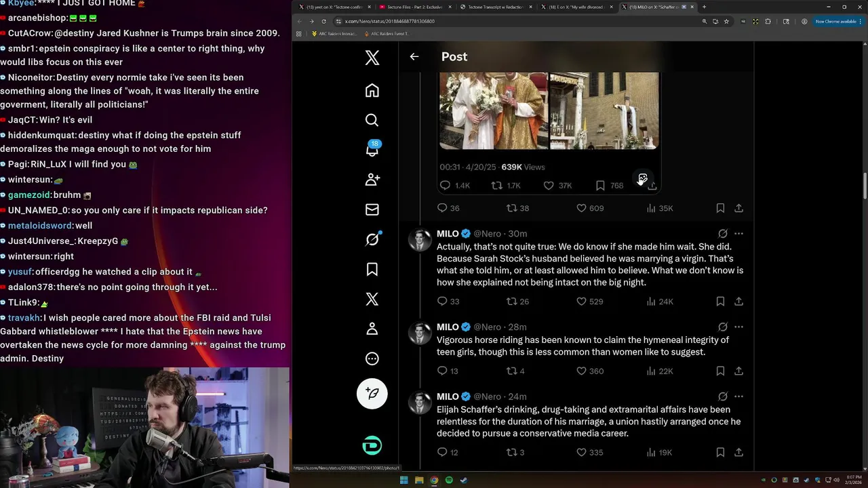The width and height of the screenshot is (868, 488).
Task: Open Spotify from the taskbar
Action: pos(449,481)
